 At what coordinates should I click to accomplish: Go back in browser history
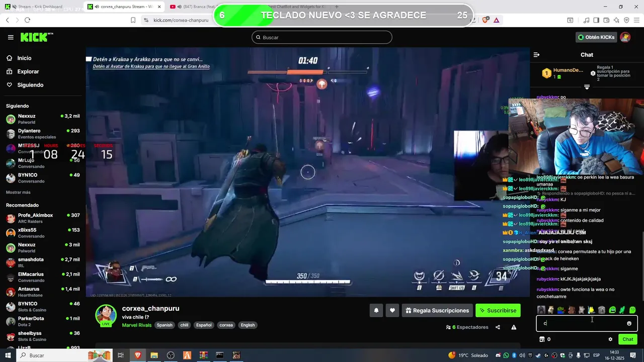(8, 20)
